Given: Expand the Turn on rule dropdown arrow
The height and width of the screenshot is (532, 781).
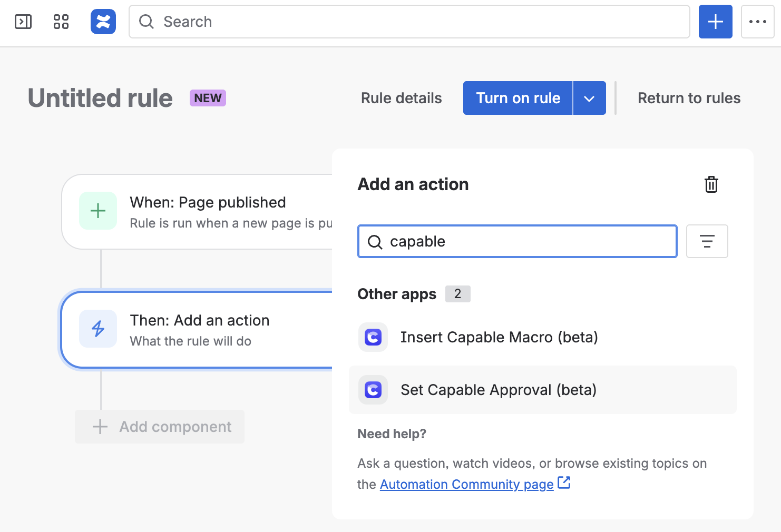Looking at the screenshot, I should (589, 98).
